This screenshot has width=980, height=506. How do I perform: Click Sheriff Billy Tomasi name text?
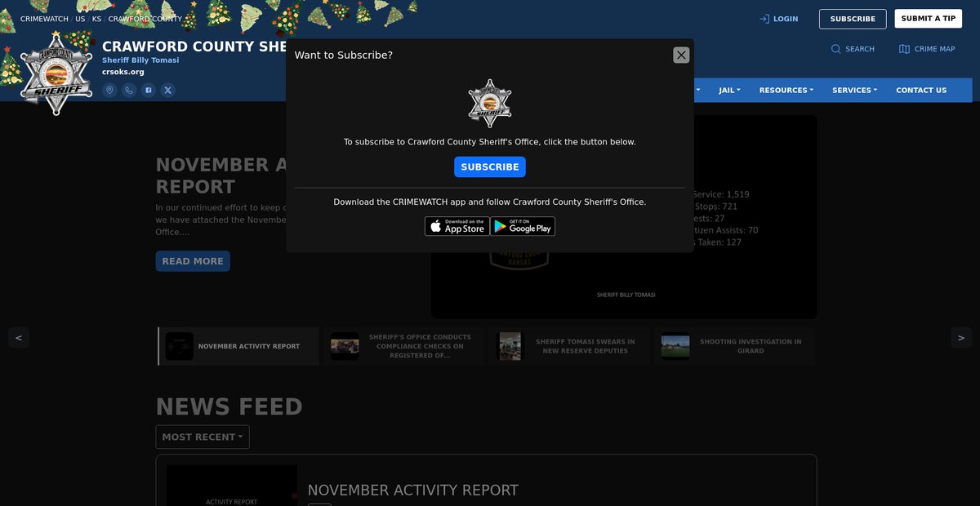pos(140,60)
